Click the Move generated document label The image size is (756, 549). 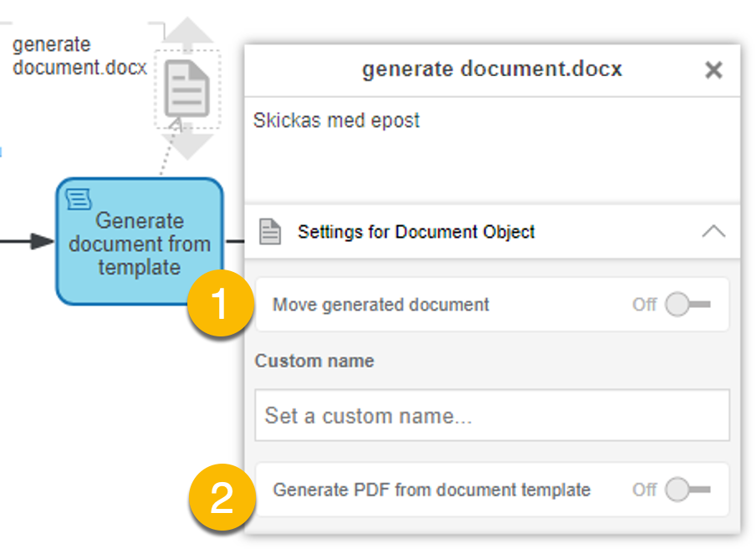tap(381, 305)
